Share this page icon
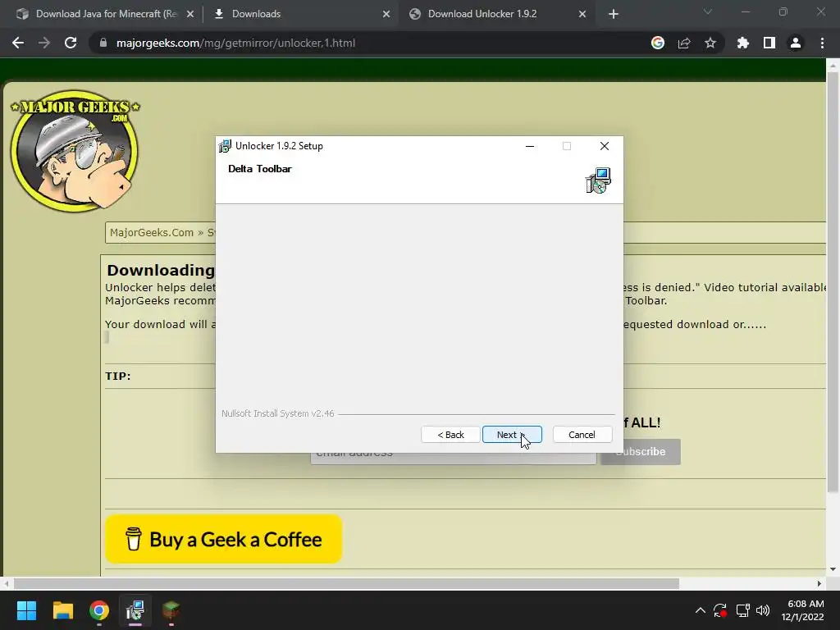The image size is (840, 630). 684,43
